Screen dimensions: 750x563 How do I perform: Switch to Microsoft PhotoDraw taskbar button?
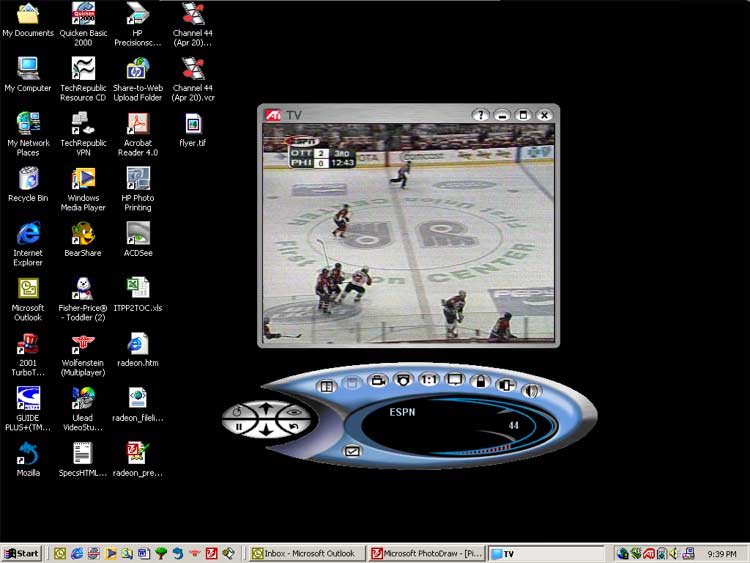(x=427, y=553)
